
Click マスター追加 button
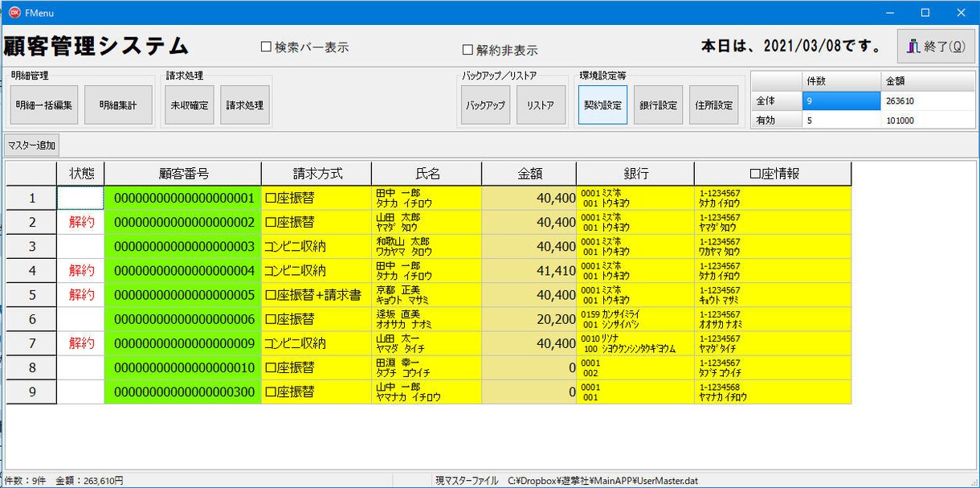point(31,146)
